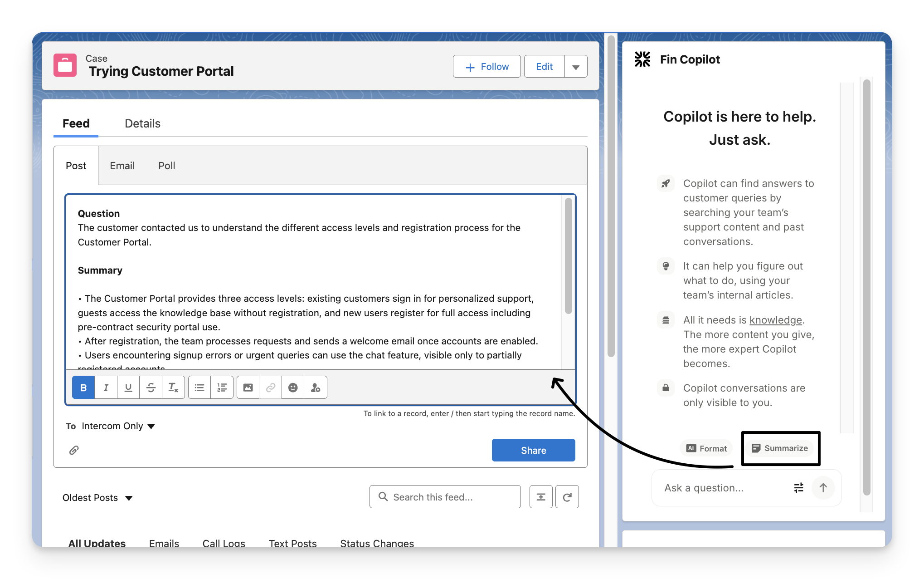This screenshot has width=924, height=579.
Task: Click the insert image icon
Action: (x=248, y=388)
